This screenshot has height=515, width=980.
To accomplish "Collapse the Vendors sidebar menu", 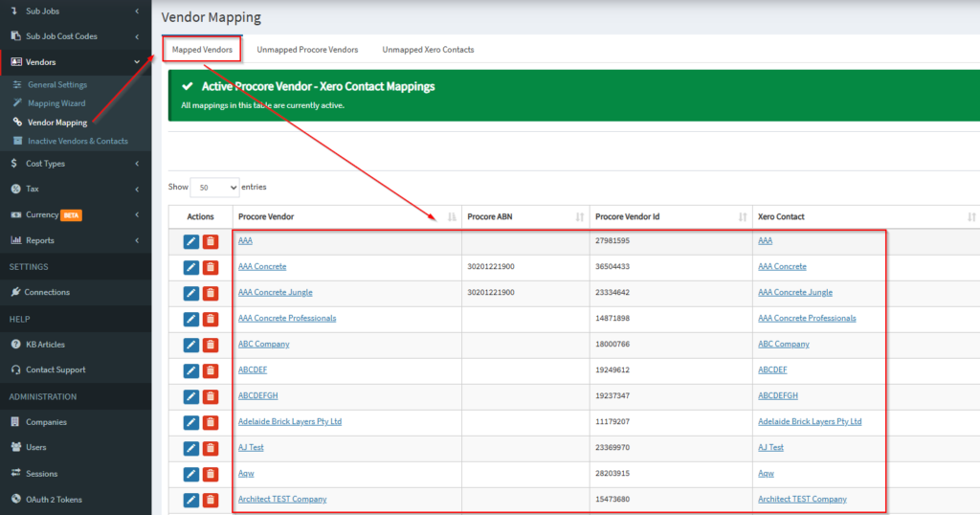I will tap(76, 62).
